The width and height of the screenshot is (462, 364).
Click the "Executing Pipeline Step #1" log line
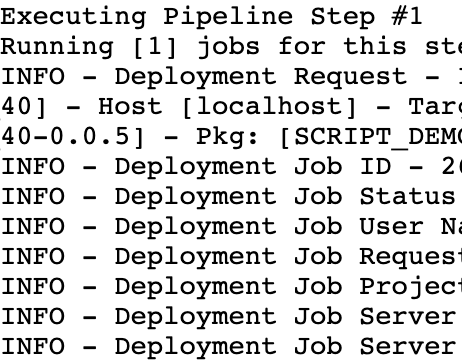(x=211, y=17)
